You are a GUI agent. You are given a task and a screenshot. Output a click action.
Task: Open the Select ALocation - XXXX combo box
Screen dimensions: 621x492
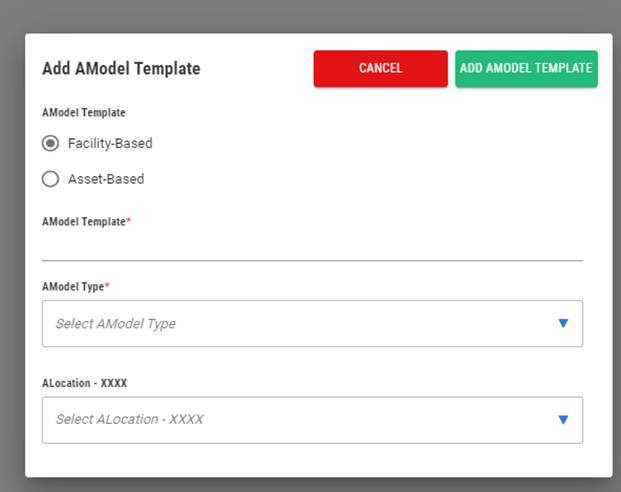coord(312,420)
